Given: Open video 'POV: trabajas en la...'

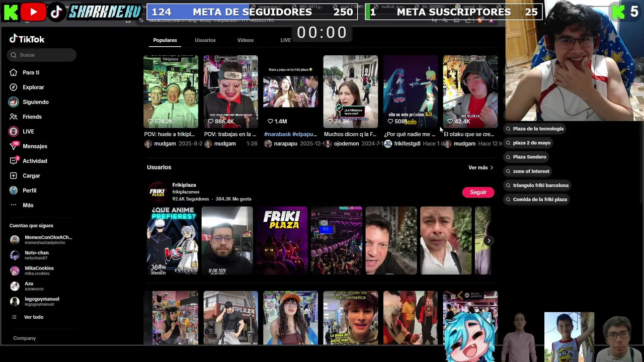Looking at the screenshot, I should click(x=230, y=92).
